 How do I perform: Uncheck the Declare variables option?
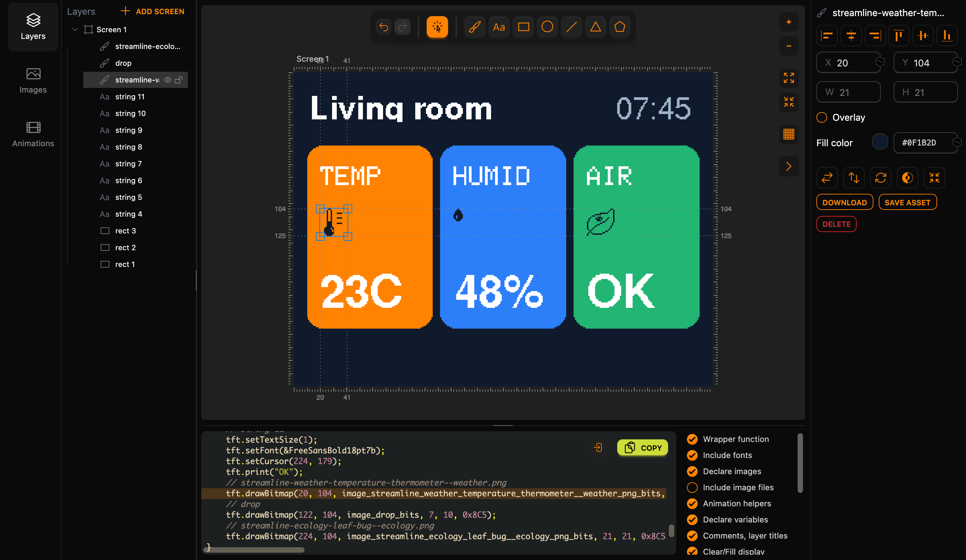692,520
